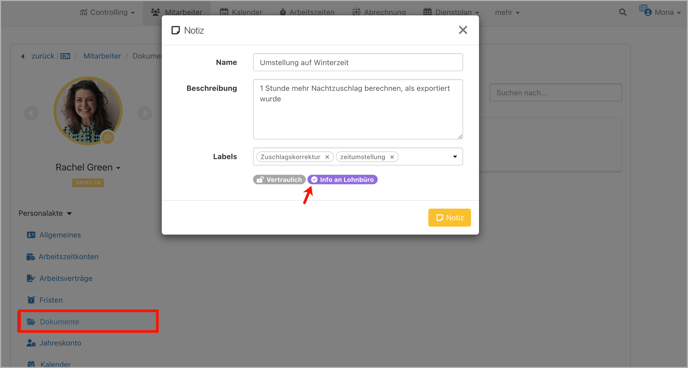Click the Controlling chart icon
The height and width of the screenshot is (368, 688).
83,12
